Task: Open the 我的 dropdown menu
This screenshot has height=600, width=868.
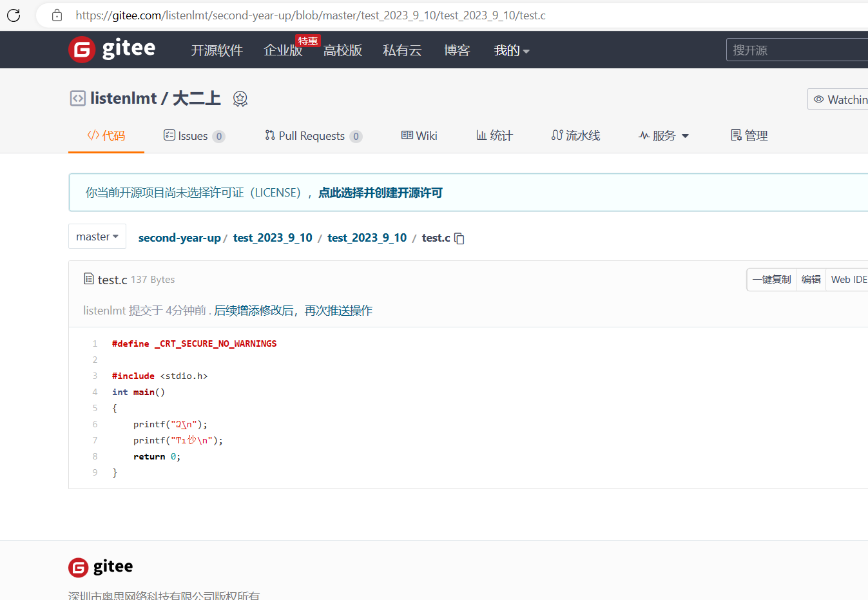Action: pos(512,50)
